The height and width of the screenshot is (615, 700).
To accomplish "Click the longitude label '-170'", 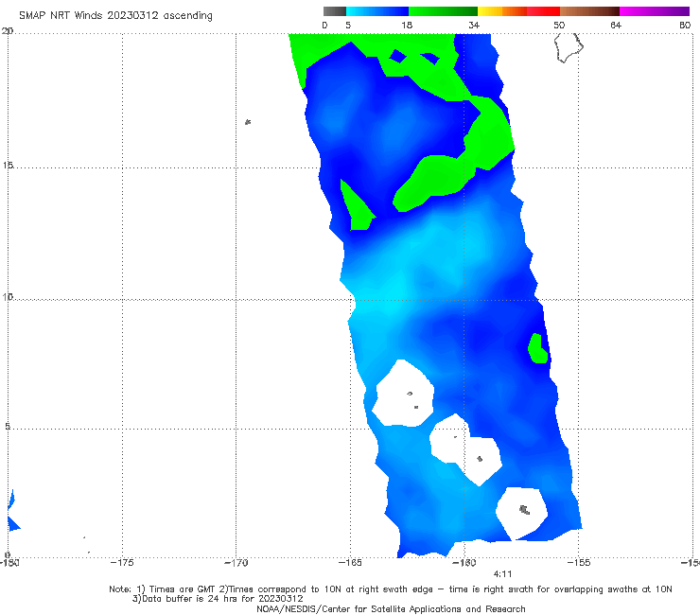I will pyautogui.click(x=236, y=563).
